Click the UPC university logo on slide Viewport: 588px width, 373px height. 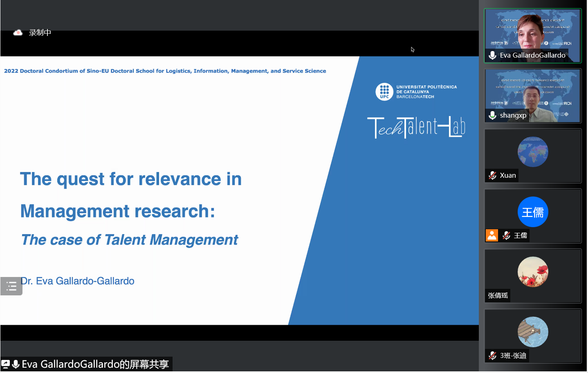(x=384, y=92)
